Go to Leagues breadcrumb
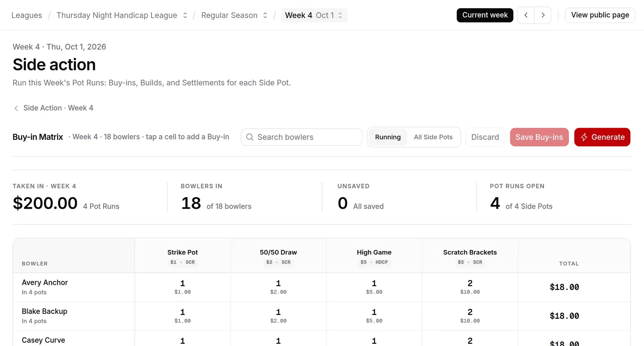The image size is (644, 346). tap(27, 15)
